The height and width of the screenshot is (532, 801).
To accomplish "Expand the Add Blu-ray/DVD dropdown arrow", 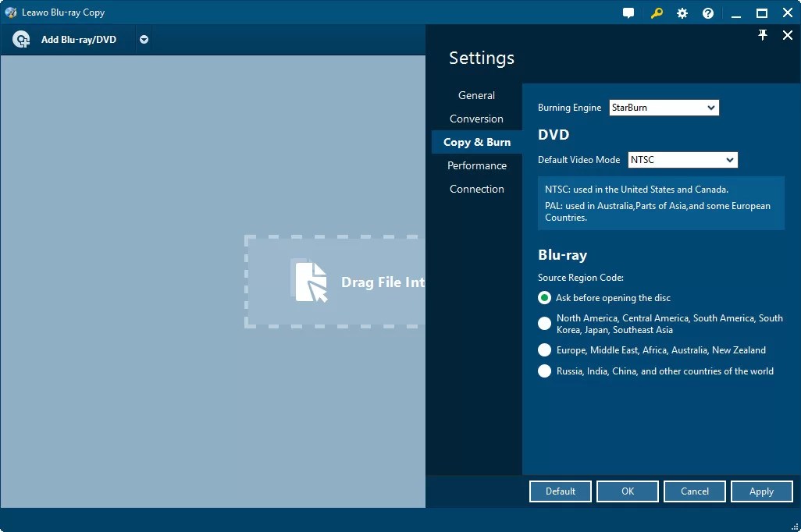I will 144,39.
